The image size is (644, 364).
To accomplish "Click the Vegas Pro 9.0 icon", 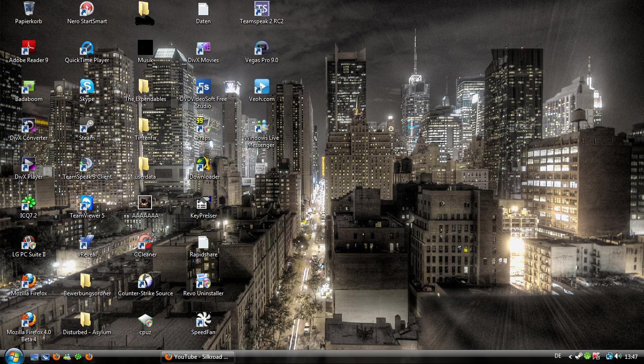I will coord(261,48).
